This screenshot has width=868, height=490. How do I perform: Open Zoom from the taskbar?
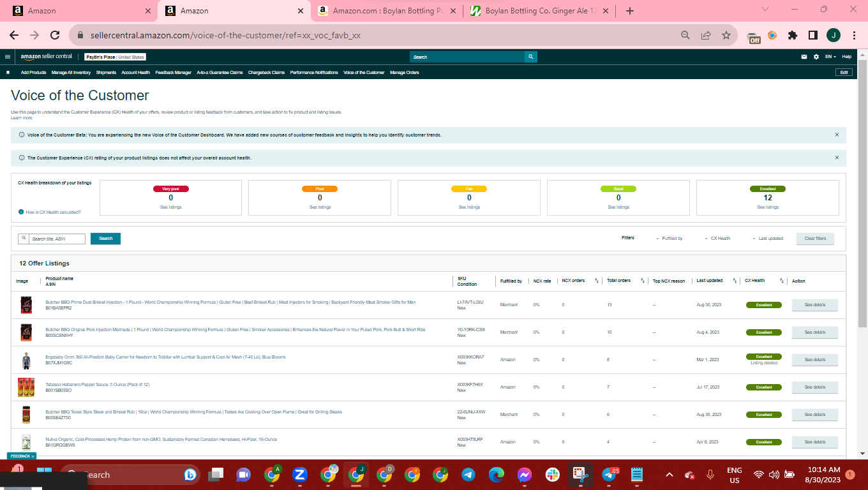[x=300, y=475]
